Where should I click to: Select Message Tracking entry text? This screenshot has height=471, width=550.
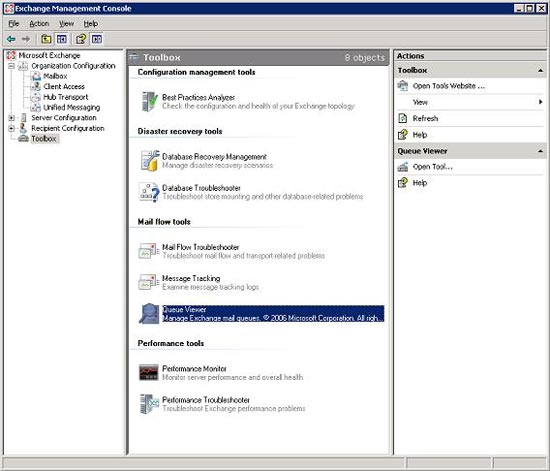tap(191, 278)
